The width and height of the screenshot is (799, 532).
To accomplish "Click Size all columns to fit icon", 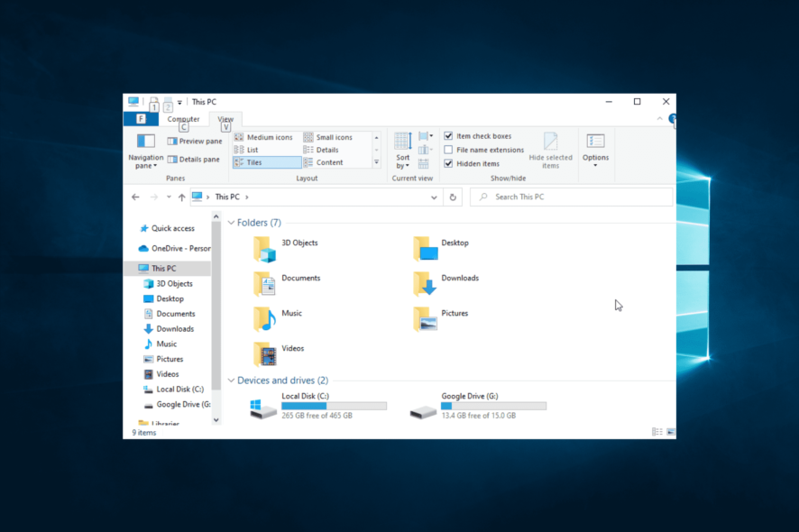I will pyautogui.click(x=424, y=163).
